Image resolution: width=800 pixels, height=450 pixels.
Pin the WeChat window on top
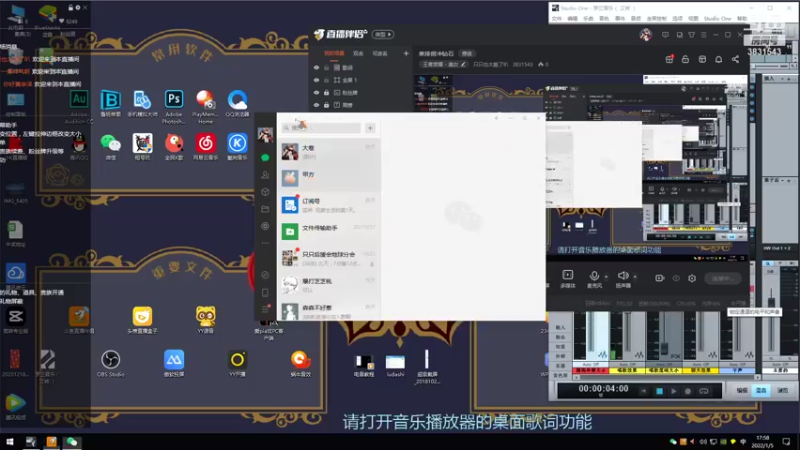pos(496,118)
